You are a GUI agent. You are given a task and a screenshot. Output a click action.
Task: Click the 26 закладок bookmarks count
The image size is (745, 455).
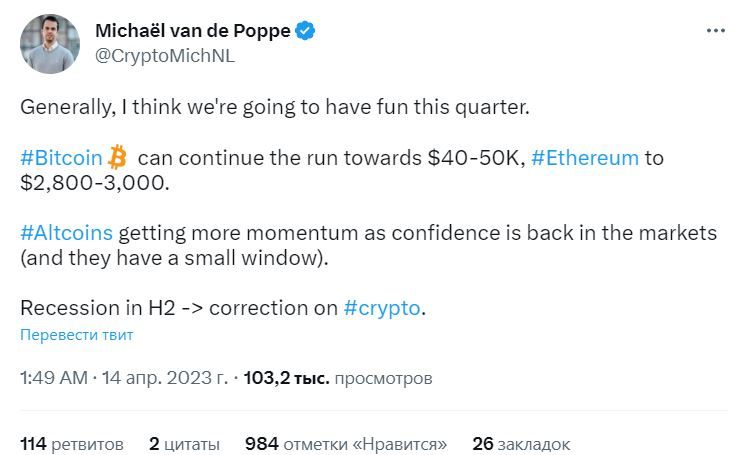point(520,443)
